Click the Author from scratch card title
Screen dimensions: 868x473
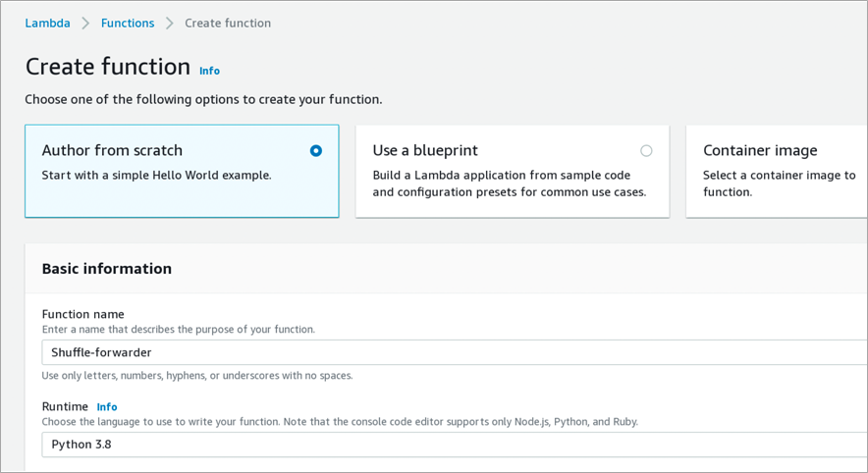pos(112,150)
